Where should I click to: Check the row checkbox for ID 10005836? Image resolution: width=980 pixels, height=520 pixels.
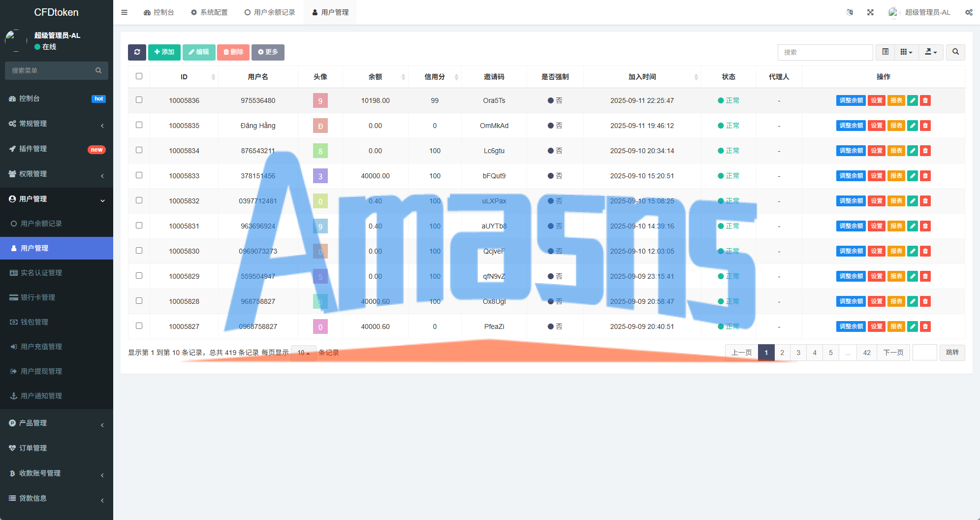pyautogui.click(x=139, y=100)
